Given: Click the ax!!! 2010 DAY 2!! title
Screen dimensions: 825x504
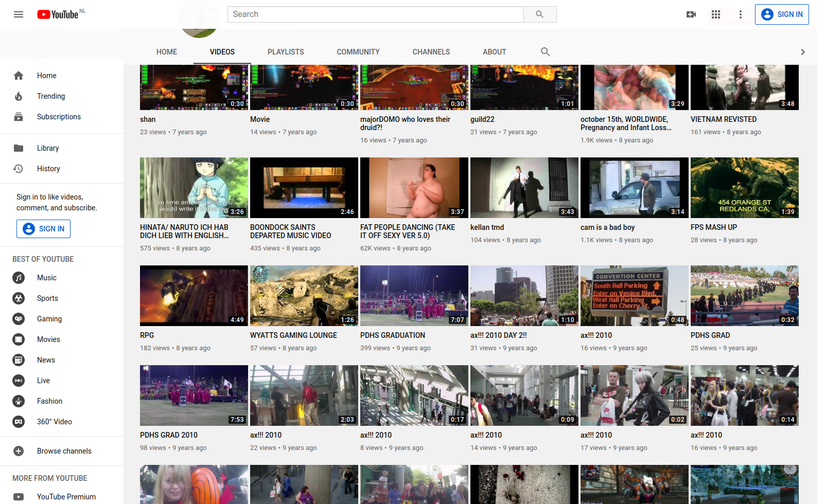Looking at the screenshot, I should (499, 335).
